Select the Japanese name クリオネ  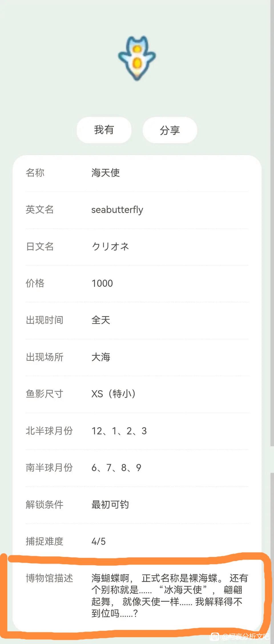[110, 246]
